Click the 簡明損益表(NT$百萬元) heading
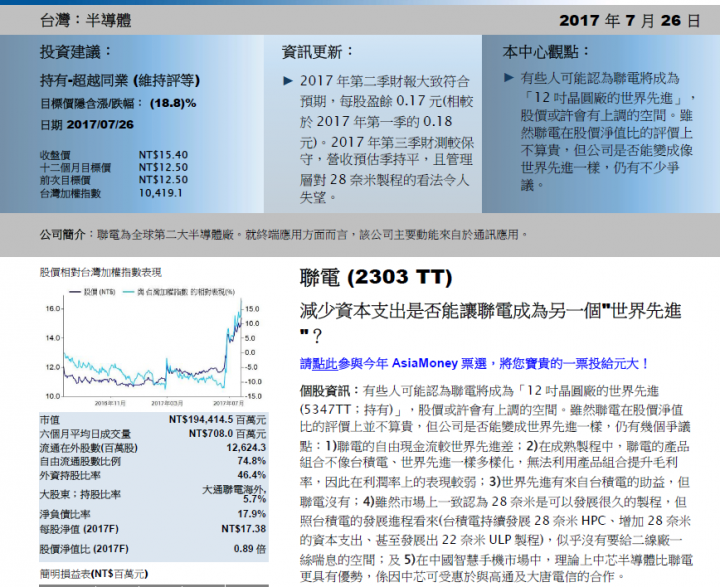Image resolution: width=720 pixels, height=587 pixels. tap(94, 574)
